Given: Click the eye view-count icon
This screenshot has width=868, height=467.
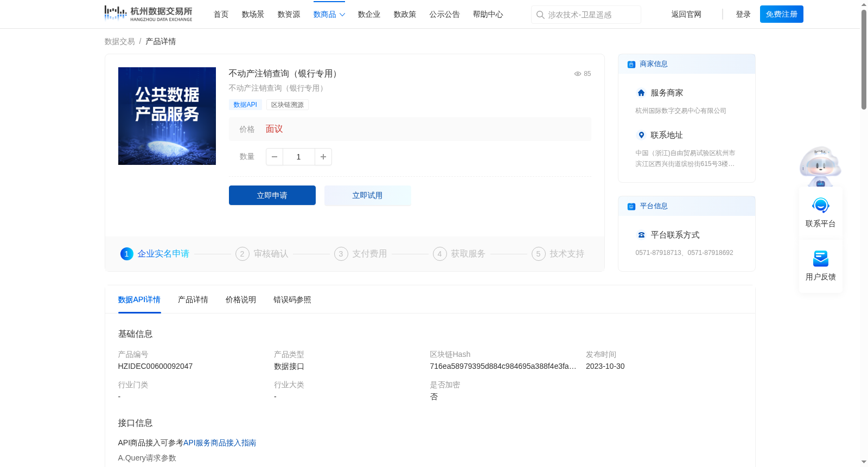Looking at the screenshot, I should (578, 74).
